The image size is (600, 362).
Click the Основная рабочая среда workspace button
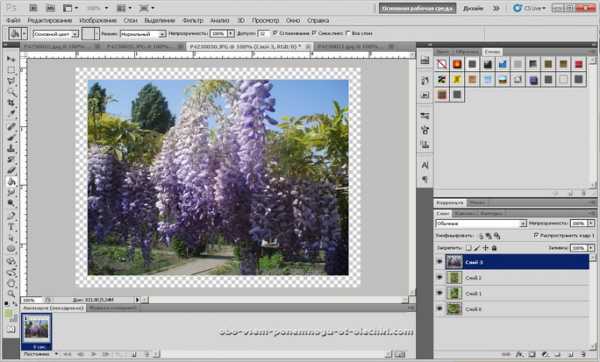tap(417, 8)
